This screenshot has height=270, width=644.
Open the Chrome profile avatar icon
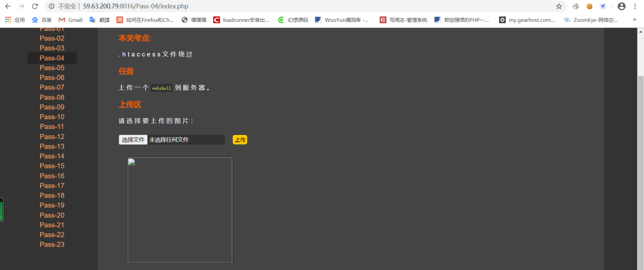[x=622, y=7]
